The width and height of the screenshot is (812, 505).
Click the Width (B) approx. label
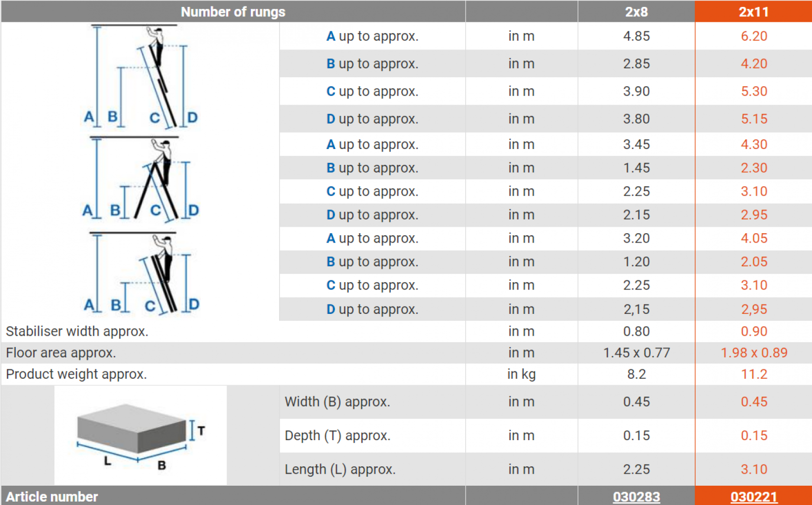click(337, 402)
